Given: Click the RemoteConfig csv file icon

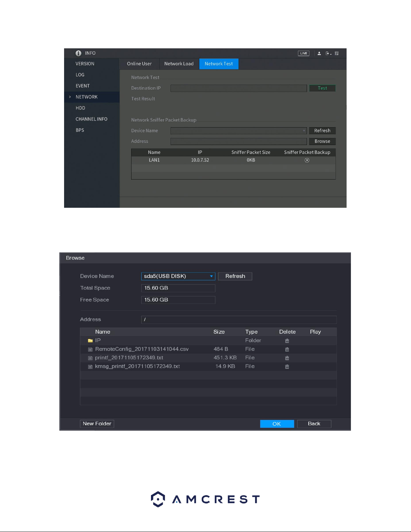Looking at the screenshot, I should pyautogui.click(x=90, y=349).
